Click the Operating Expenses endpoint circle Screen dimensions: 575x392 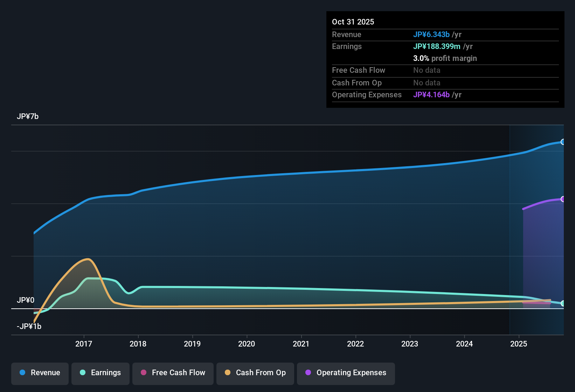563,199
